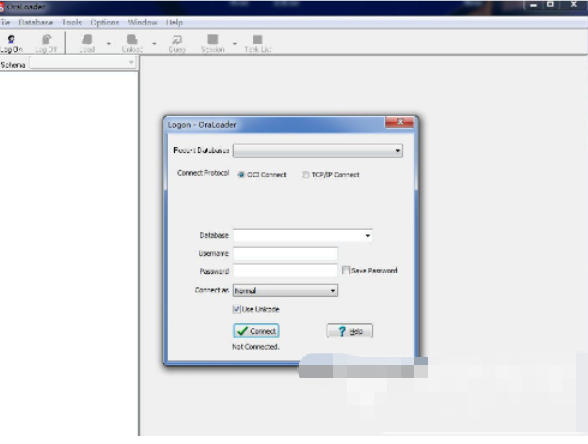The width and height of the screenshot is (588, 444).
Task: Open the Options menu
Action: (105, 22)
